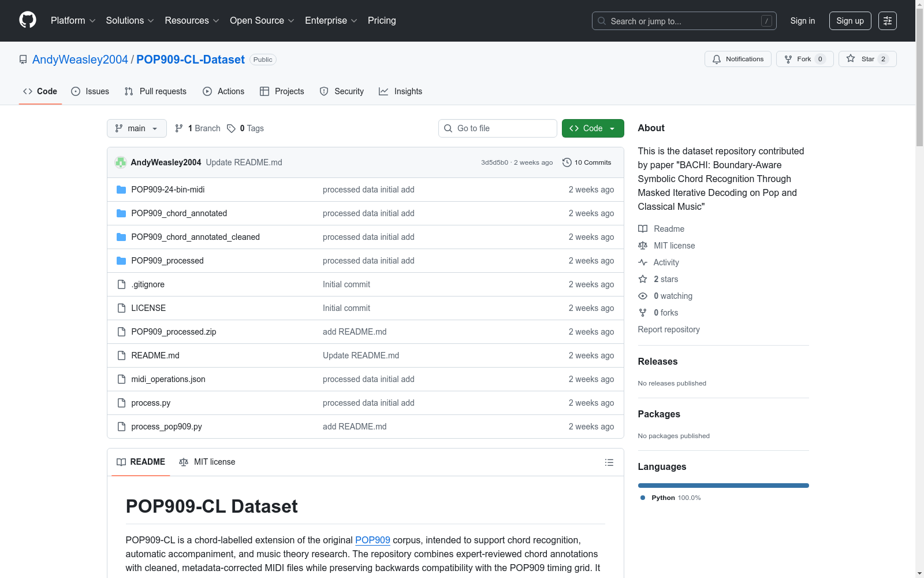Click the Python 100.0% language link
This screenshot has height=578, width=924.
pos(670,498)
